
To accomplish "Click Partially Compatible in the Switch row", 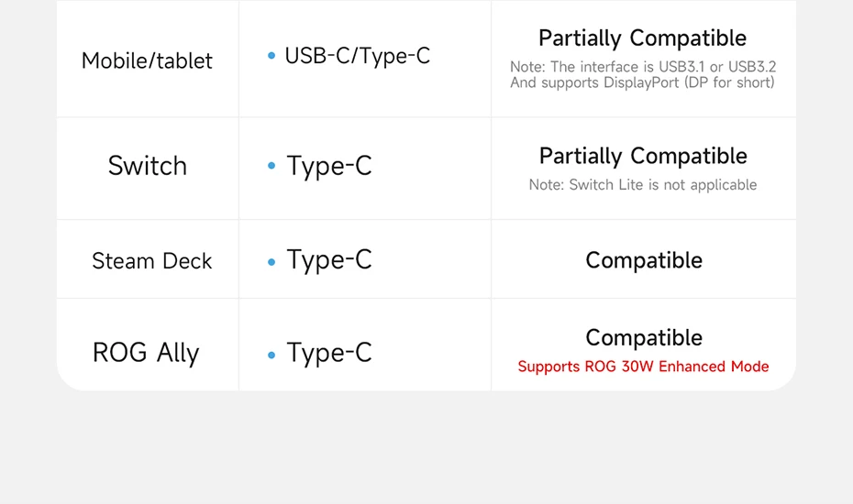I will click(x=643, y=156).
